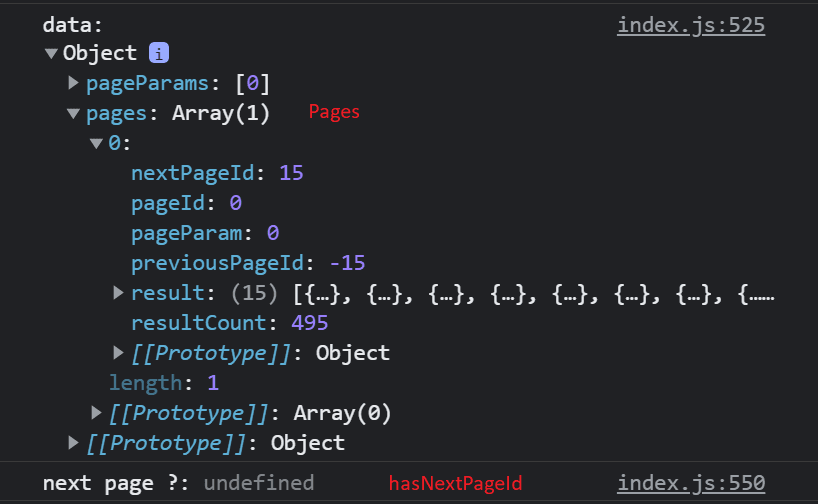Viewport: 818px width, 504px height.
Task: Click the previousPageId value -15
Action: point(348,263)
